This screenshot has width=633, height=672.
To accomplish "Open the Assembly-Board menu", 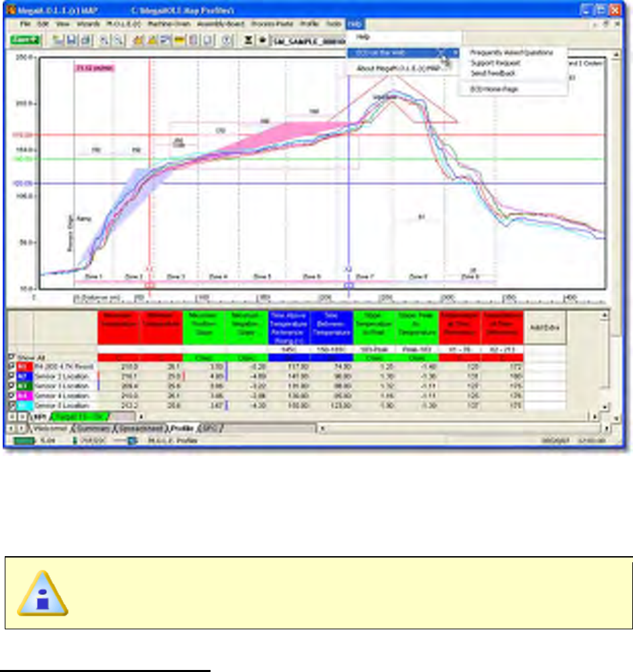I will [x=221, y=24].
